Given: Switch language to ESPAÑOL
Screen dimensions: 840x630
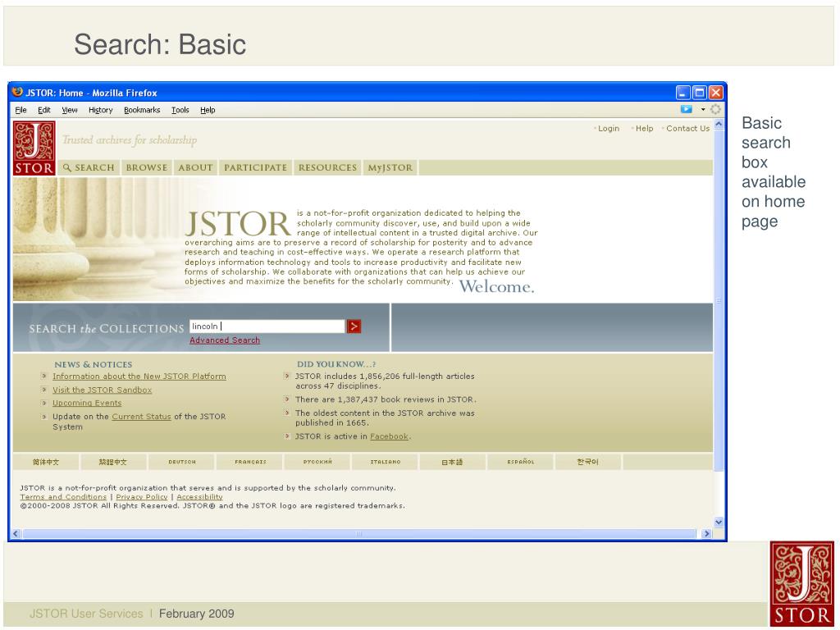Looking at the screenshot, I should (x=521, y=462).
